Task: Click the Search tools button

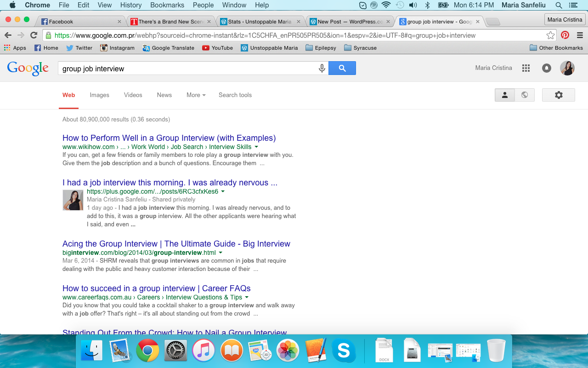Action: (235, 95)
